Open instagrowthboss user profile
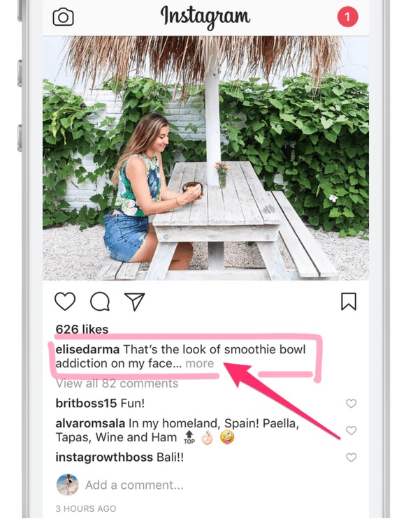The height and width of the screenshot is (521, 420). (104, 457)
